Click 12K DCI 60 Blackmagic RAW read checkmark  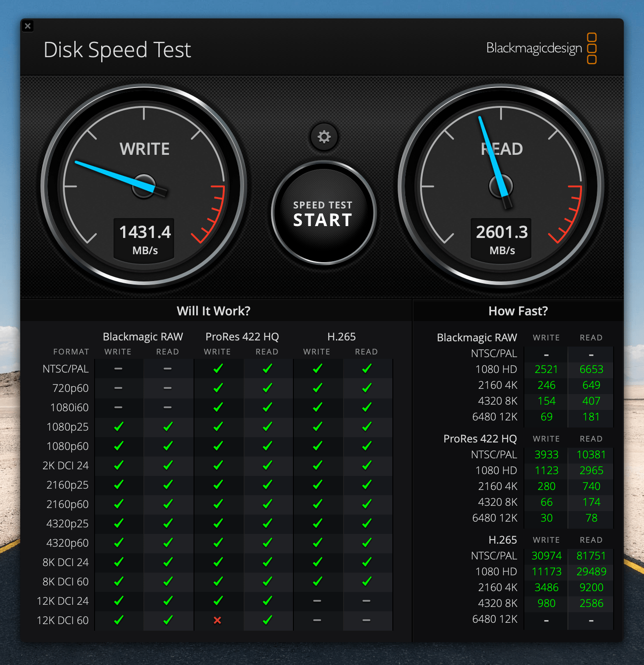pyautogui.click(x=168, y=620)
